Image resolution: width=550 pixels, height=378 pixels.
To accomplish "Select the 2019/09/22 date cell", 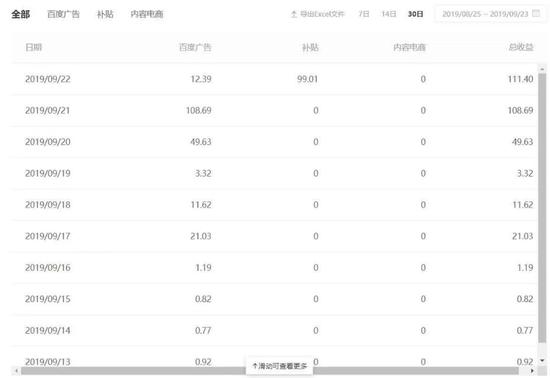I will point(48,79).
